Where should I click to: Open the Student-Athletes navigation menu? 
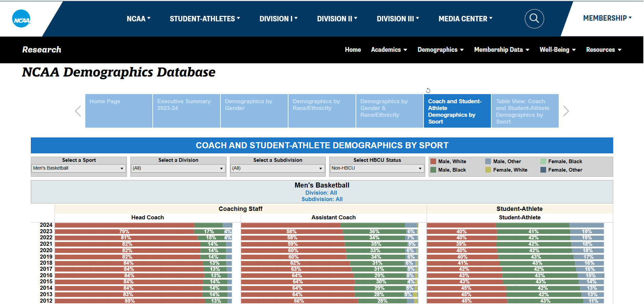pyautogui.click(x=205, y=19)
